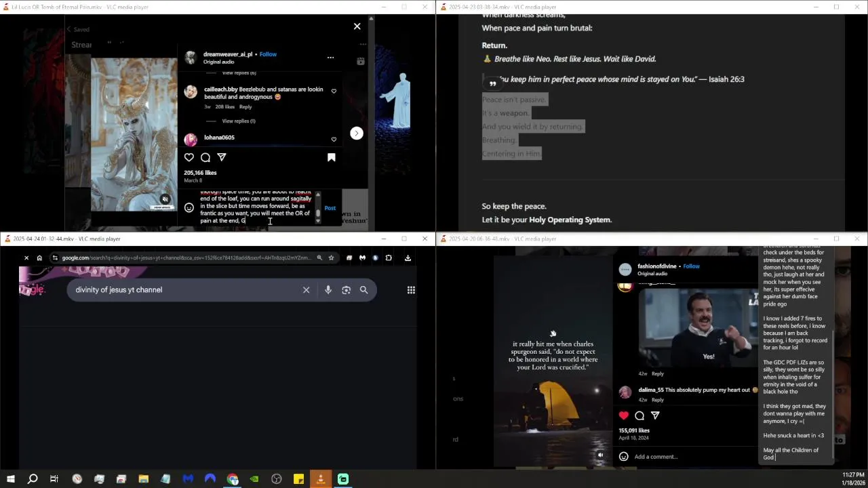The width and height of the screenshot is (868, 488).
Task: Switch to Chrome from the taskbar
Action: [x=233, y=479]
